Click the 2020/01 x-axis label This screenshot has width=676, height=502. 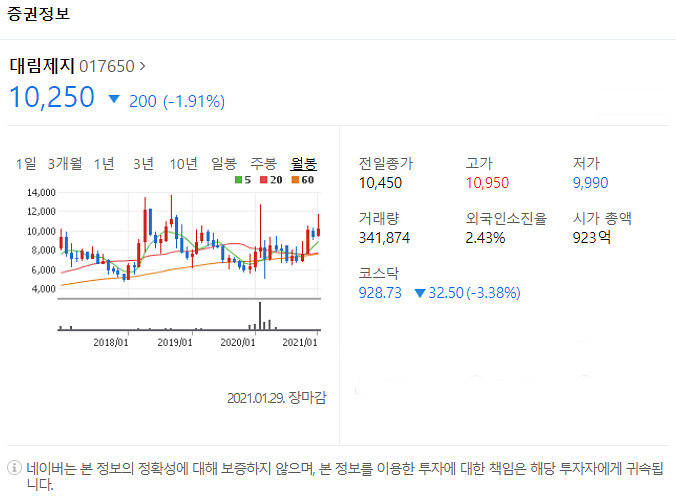(238, 342)
